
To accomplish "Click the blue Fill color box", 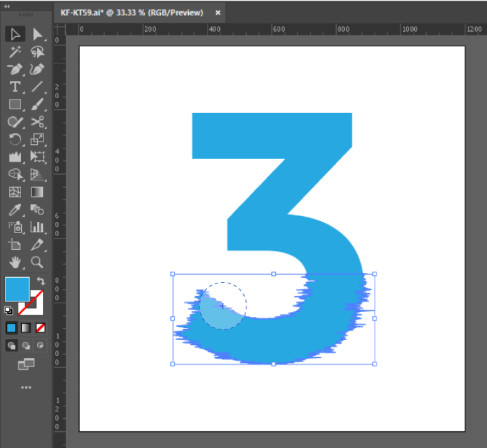I will tap(17, 290).
